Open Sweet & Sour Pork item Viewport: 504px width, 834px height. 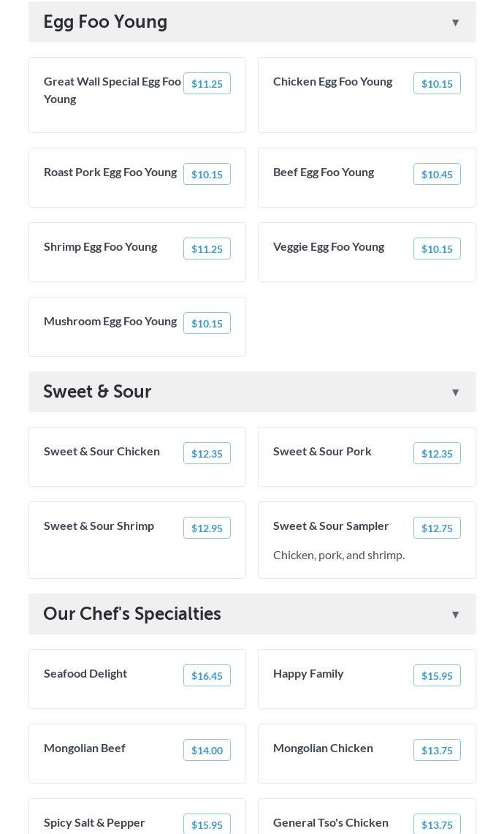point(322,452)
